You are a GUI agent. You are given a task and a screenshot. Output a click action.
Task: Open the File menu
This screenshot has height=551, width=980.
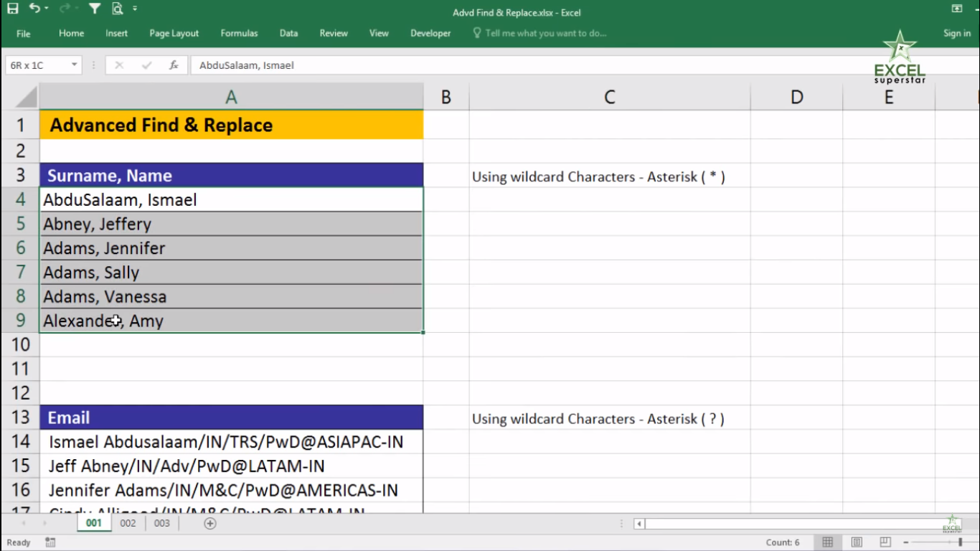(x=24, y=33)
